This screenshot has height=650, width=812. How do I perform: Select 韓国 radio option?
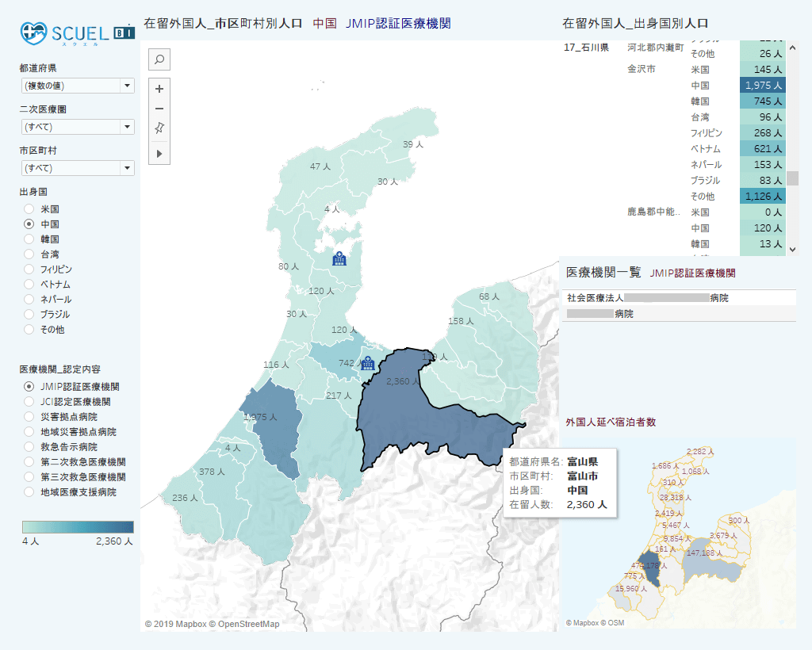coord(29,239)
